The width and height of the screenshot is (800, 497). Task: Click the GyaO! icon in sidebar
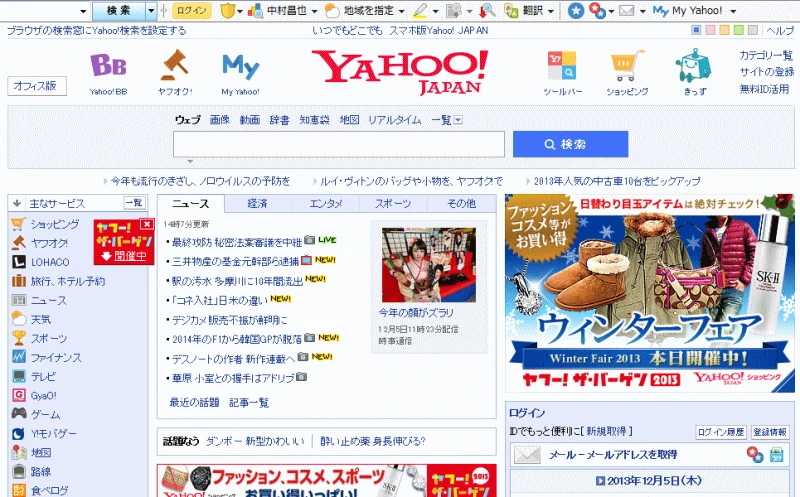[x=18, y=395]
